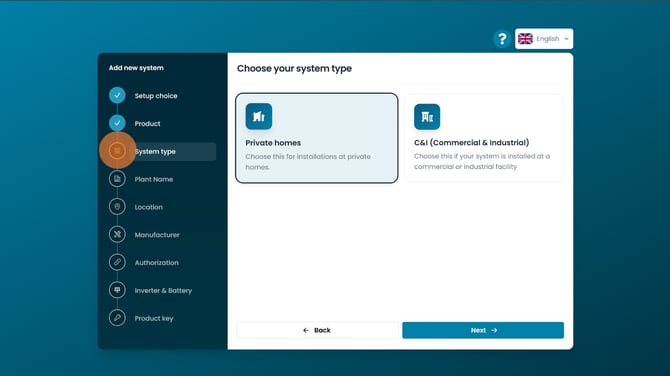Click the 'Choose your system type' heading
The height and width of the screenshot is (376, 670).
tap(294, 68)
